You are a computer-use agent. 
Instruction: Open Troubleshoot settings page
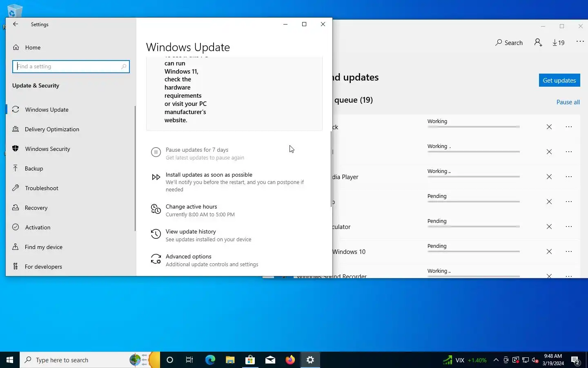click(x=71, y=188)
